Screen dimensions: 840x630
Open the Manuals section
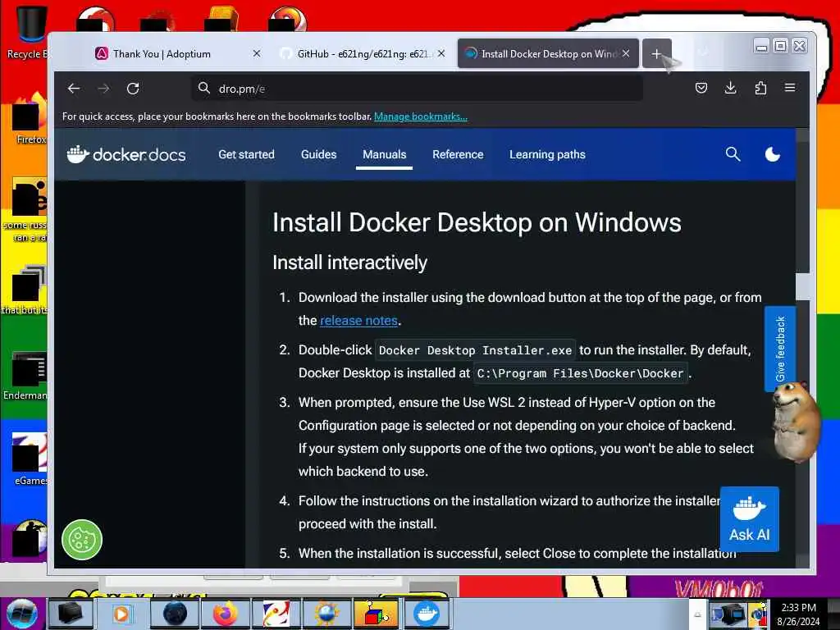pos(384,154)
